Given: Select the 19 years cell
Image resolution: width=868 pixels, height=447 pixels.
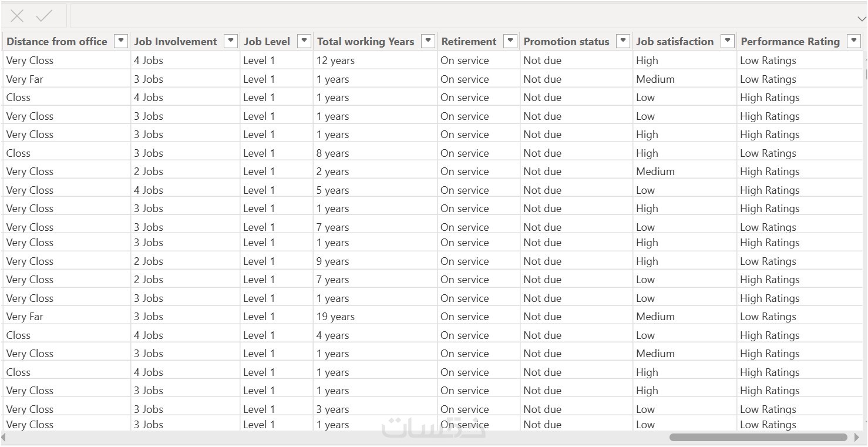Looking at the screenshot, I should (335, 317).
